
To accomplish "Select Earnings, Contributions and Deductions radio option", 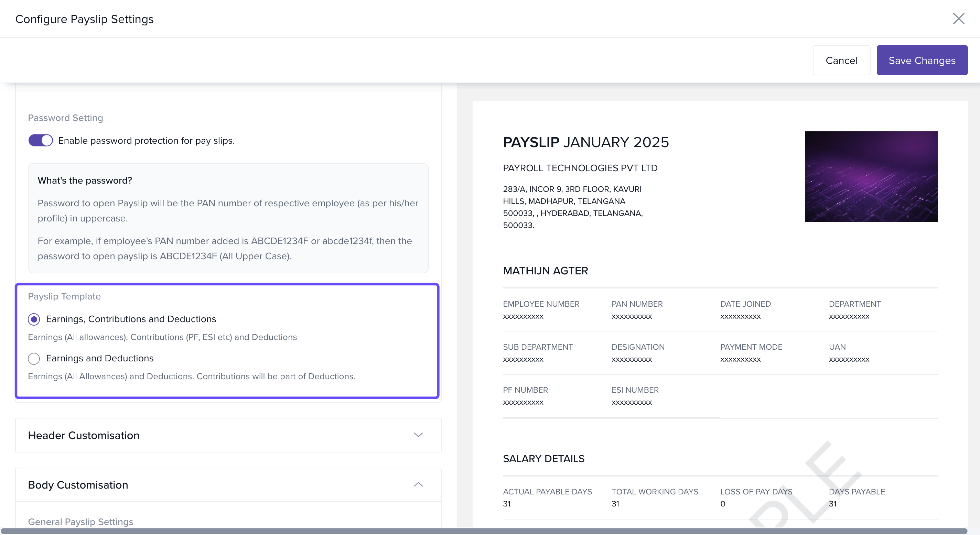I will pos(34,319).
